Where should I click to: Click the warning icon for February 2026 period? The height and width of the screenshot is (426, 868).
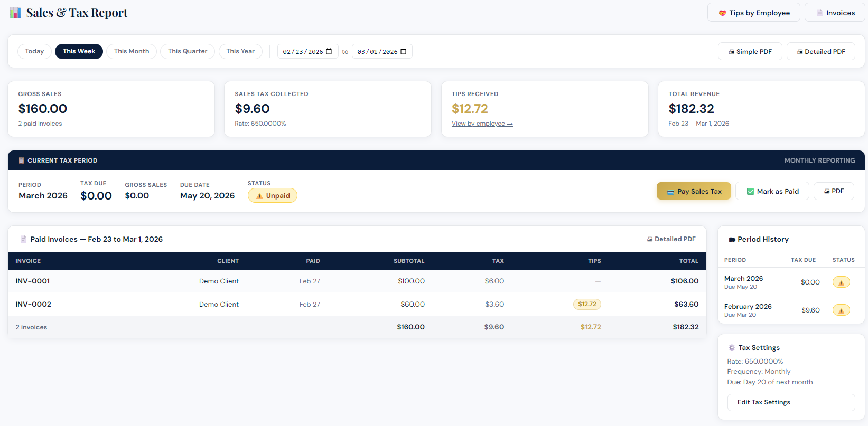click(x=841, y=310)
